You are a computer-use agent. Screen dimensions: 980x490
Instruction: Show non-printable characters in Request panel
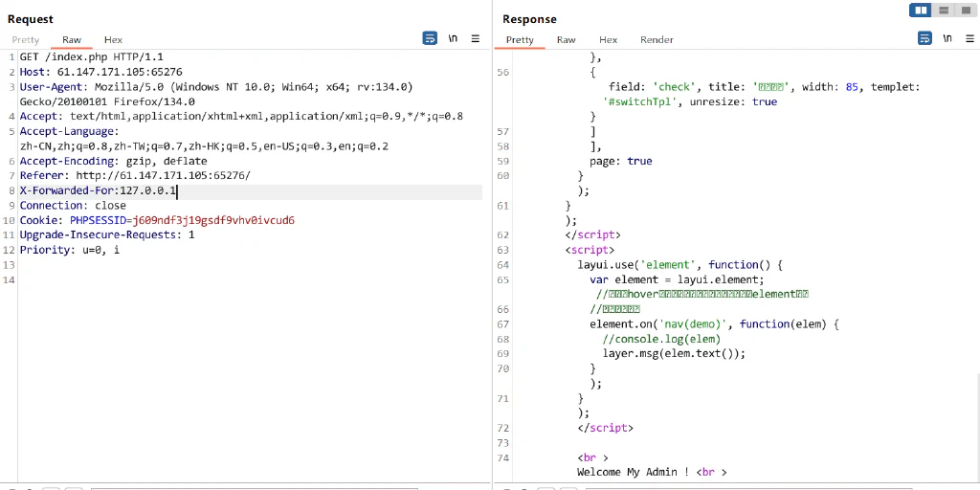[453, 38]
